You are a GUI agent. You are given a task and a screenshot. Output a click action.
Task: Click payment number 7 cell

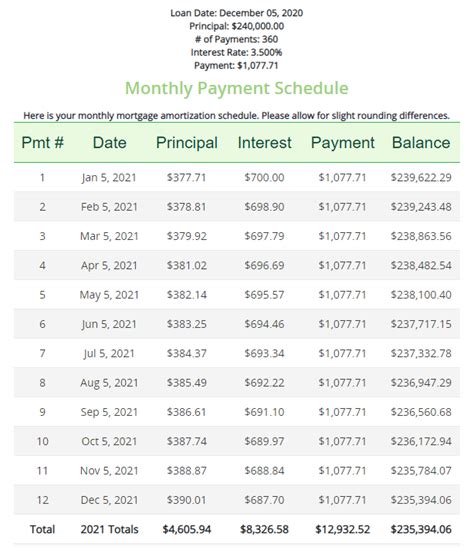pos(43,353)
